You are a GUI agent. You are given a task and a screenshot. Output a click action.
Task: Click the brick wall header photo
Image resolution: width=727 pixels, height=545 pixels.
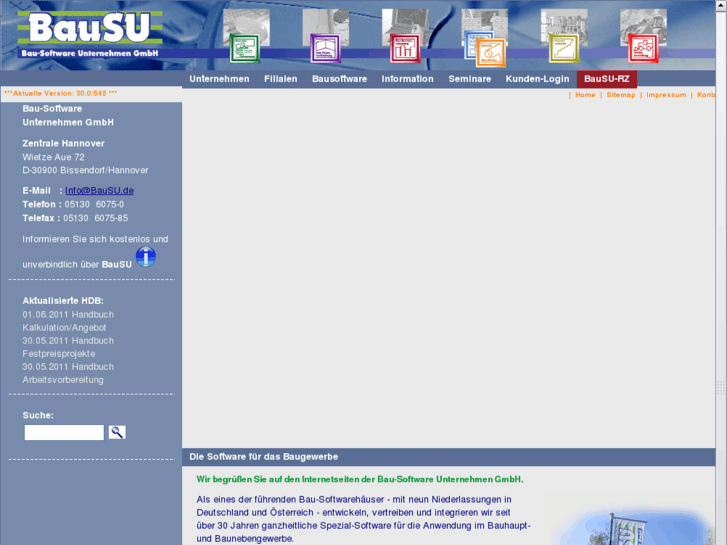[485, 20]
